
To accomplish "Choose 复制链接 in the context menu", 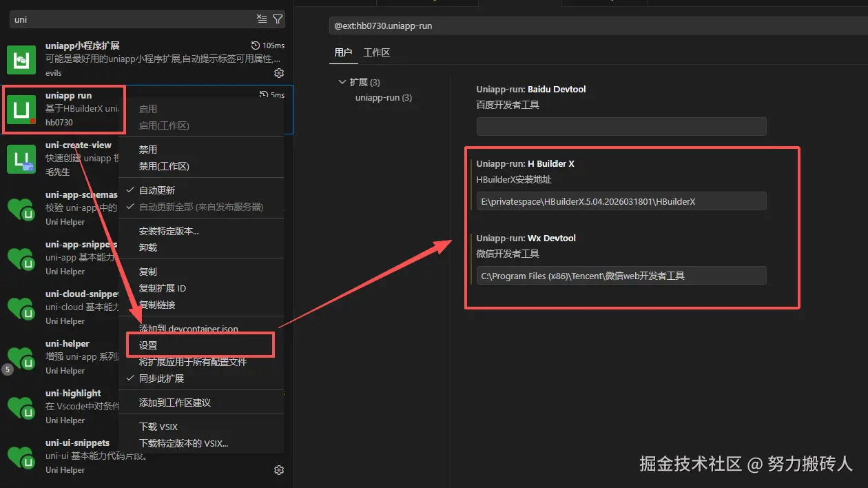I will click(x=201, y=305).
